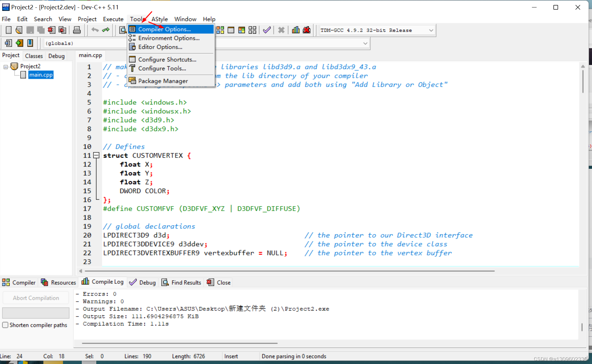The height and width of the screenshot is (364, 592).
Task: Click the Compile four-colored squares icon
Action: (x=220, y=30)
